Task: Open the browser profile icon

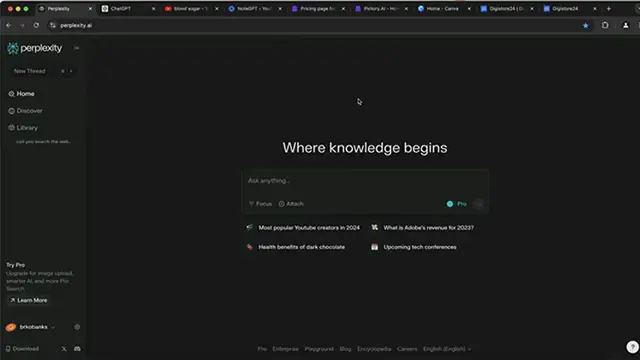Action: [625, 25]
